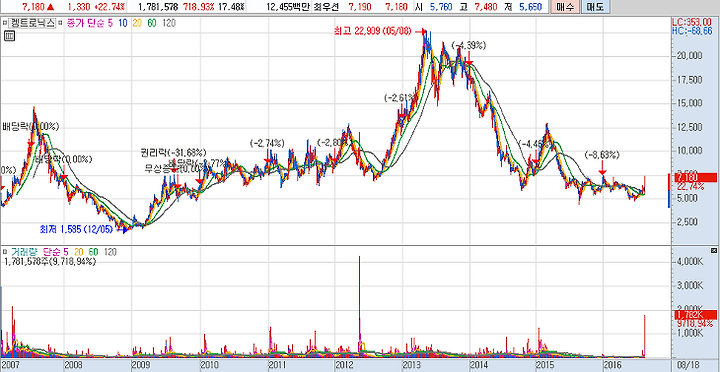Click the (-8.63%) annotation near 2016
This screenshot has width=720, height=372.
[x=603, y=154]
